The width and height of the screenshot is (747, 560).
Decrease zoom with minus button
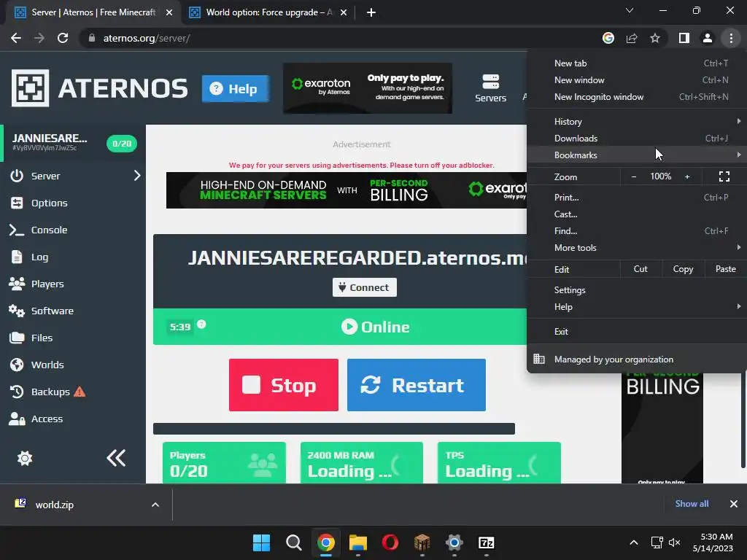[634, 176]
